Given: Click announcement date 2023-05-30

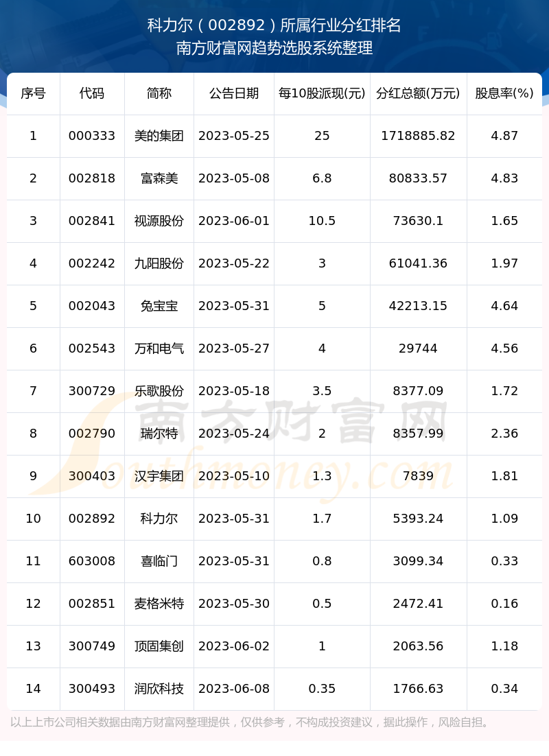Looking at the screenshot, I should tap(234, 603).
